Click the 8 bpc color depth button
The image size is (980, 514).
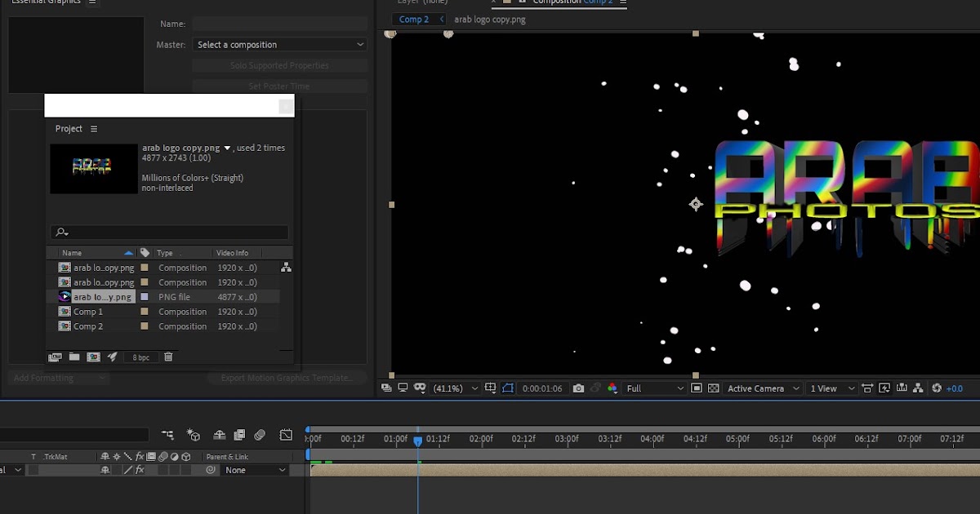(x=141, y=357)
